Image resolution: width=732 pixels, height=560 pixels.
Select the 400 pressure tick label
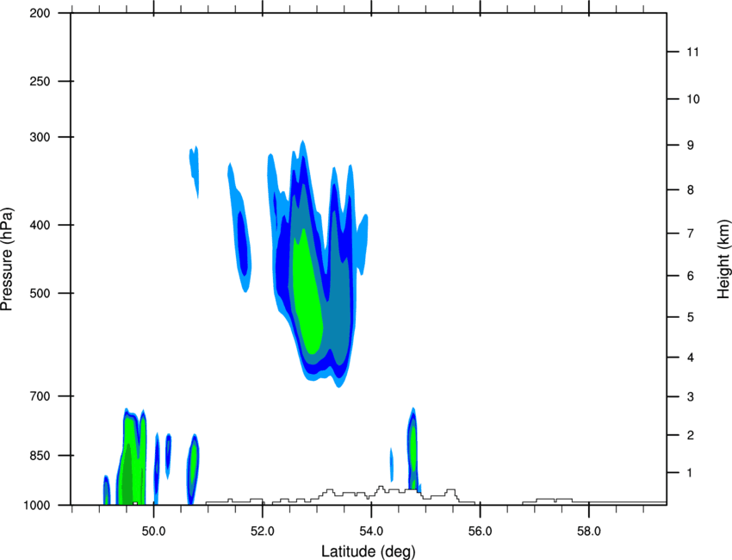[40, 225]
